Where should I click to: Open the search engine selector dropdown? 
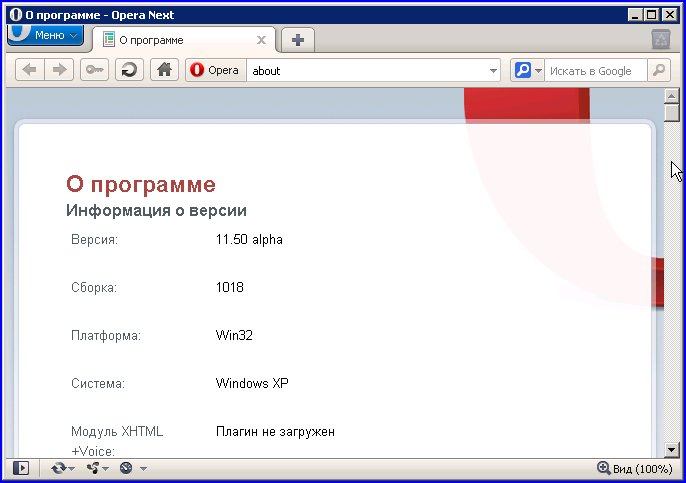click(528, 70)
